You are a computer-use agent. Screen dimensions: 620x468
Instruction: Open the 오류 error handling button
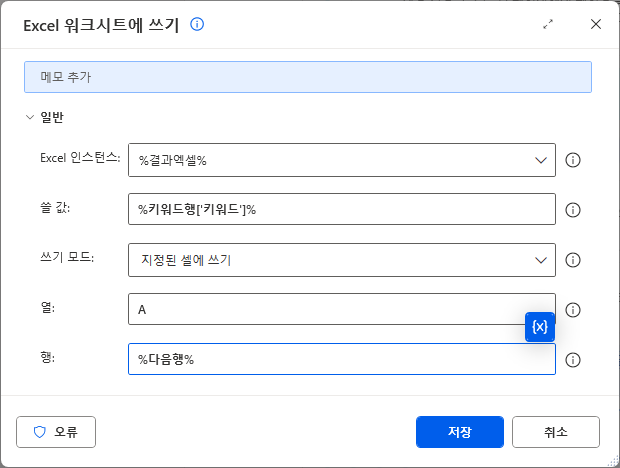pyautogui.click(x=56, y=432)
